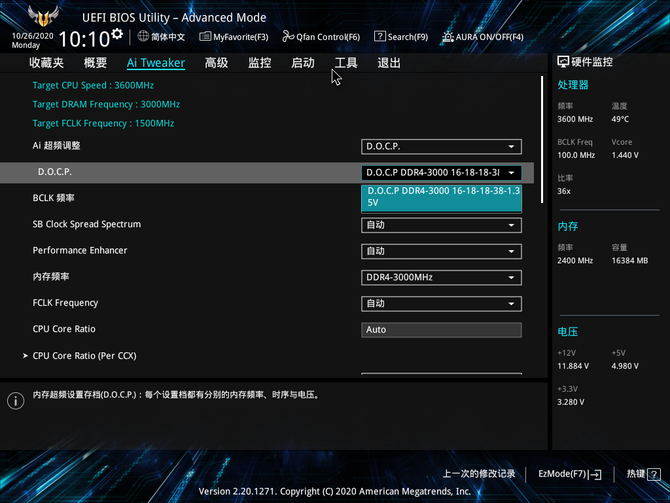Open the 内存频率 DDR4-3000MHz dropdown
This screenshot has width=670, height=503.
point(441,277)
